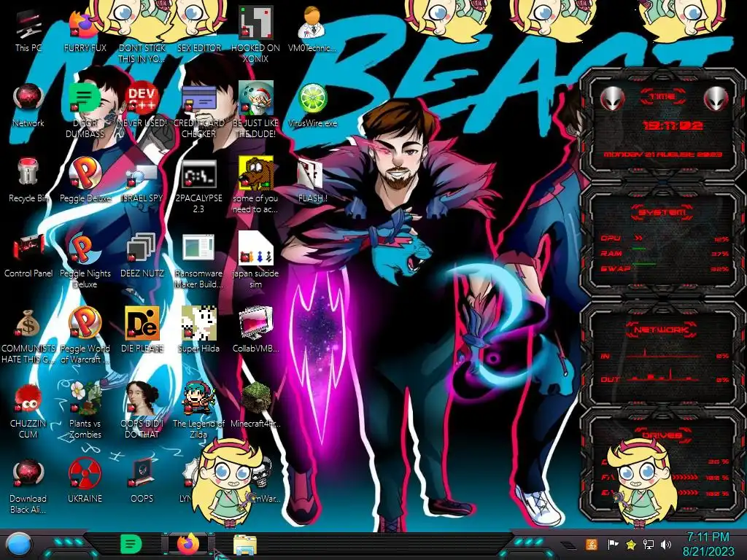
Task: Click the SWAP usage row
Action: tap(665, 268)
